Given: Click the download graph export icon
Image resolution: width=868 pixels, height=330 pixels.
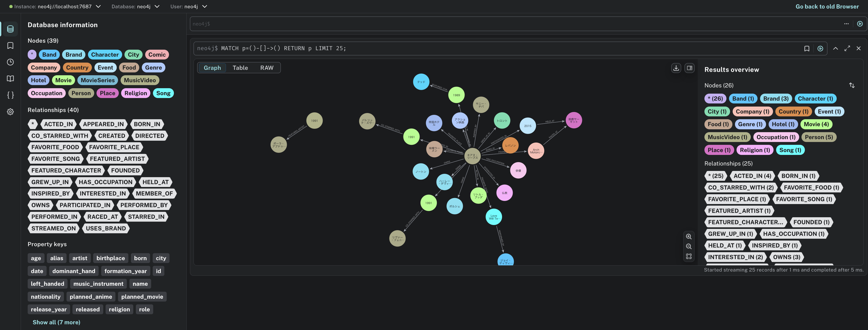Looking at the screenshot, I should click(x=676, y=68).
